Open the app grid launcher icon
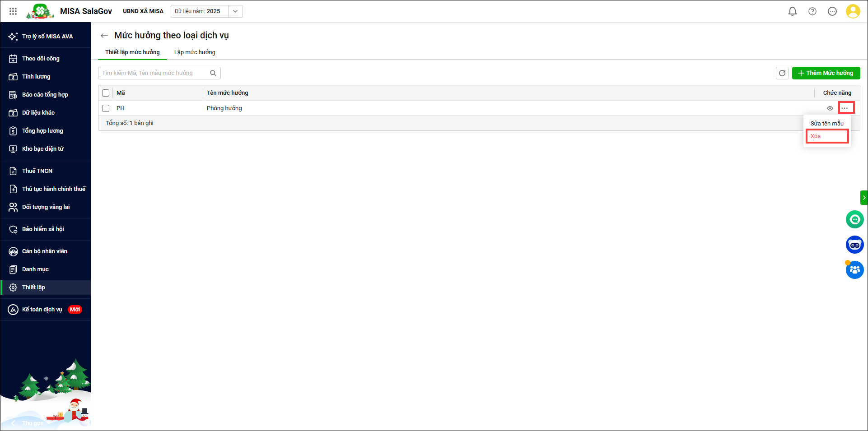This screenshot has width=868, height=431. 13,11
